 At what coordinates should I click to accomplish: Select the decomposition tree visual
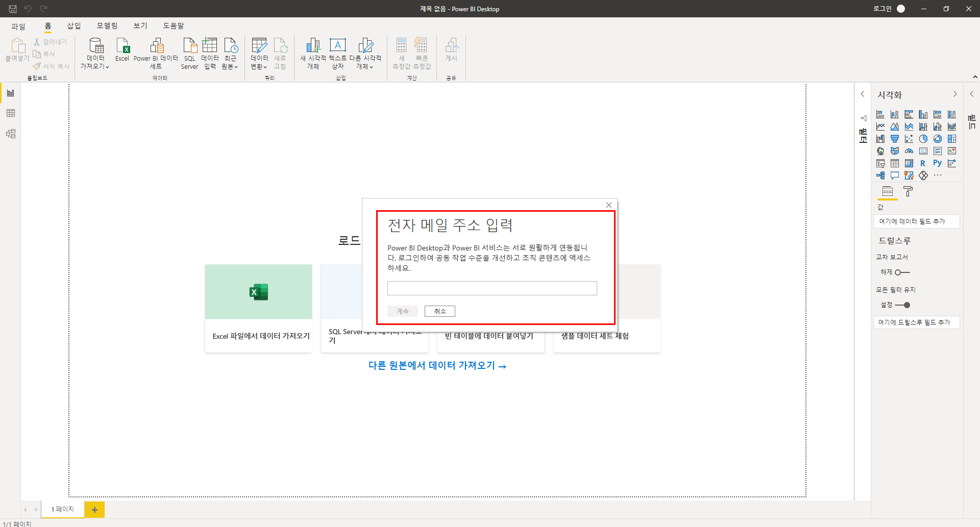point(880,175)
